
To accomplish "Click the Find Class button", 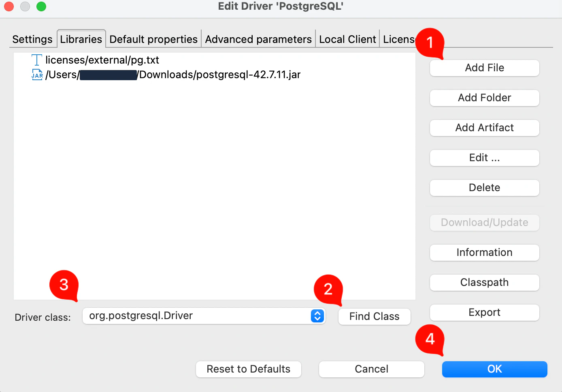I will (375, 317).
